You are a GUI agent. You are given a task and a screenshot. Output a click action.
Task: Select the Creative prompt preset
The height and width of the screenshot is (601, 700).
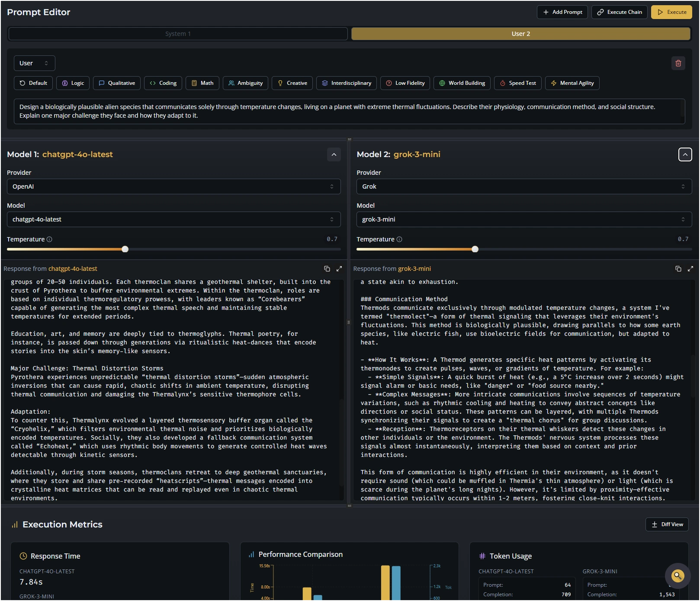pos(292,83)
